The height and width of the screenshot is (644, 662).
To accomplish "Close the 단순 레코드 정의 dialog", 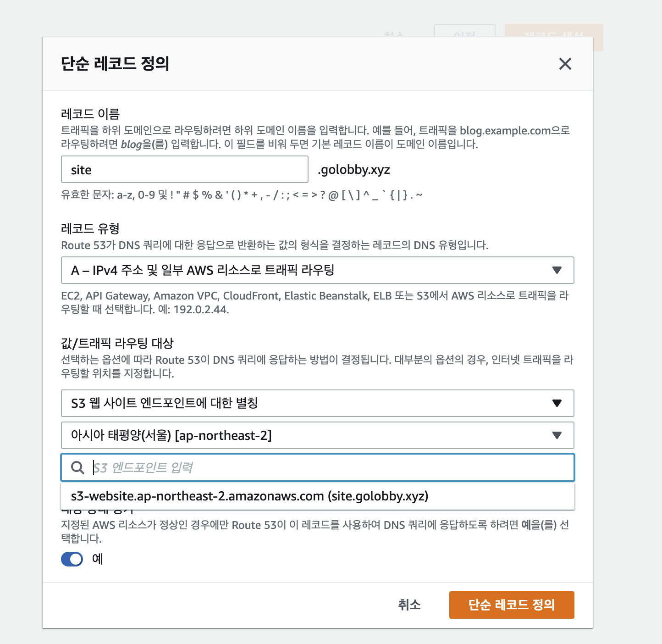I will (565, 64).
